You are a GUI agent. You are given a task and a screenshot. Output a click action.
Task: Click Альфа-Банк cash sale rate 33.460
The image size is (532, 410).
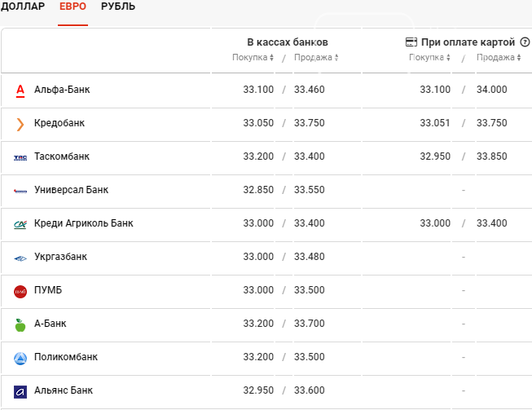point(310,90)
